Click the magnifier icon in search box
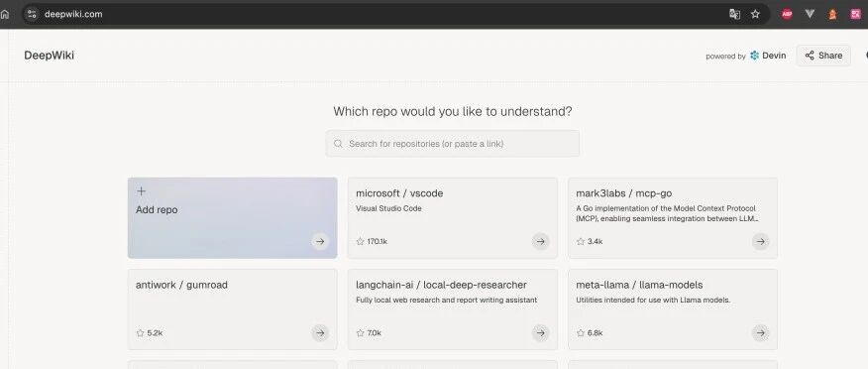 (338, 144)
